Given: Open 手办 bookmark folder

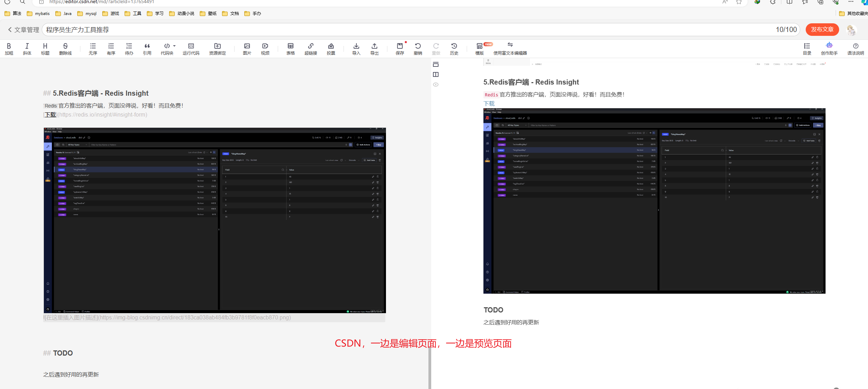Looking at the screenshot, I should 253,14.
